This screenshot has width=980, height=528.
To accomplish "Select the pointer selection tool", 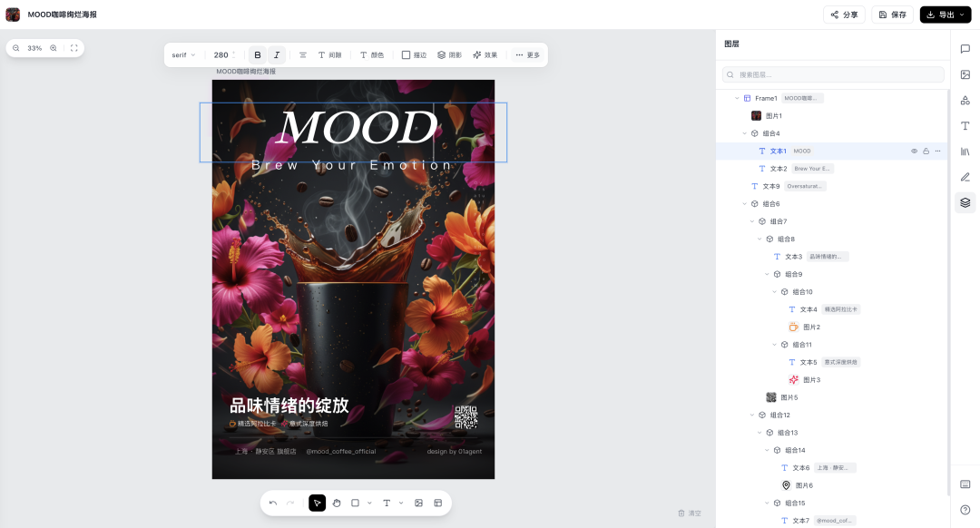I will (x=317, y=503).
